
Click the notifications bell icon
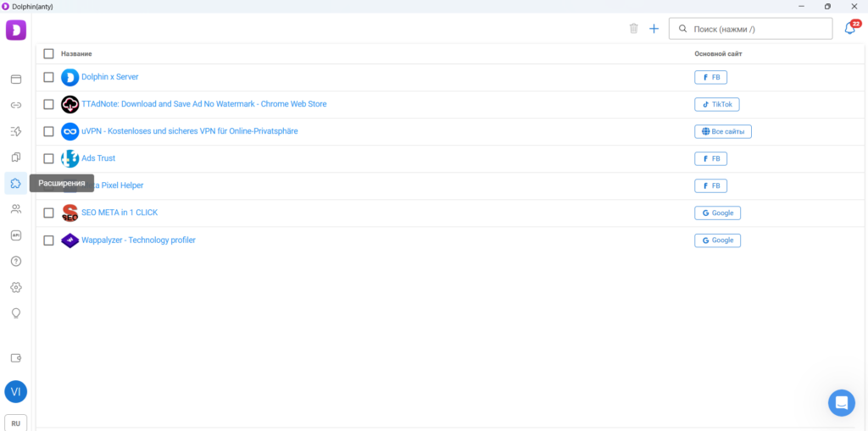[849, 29]
